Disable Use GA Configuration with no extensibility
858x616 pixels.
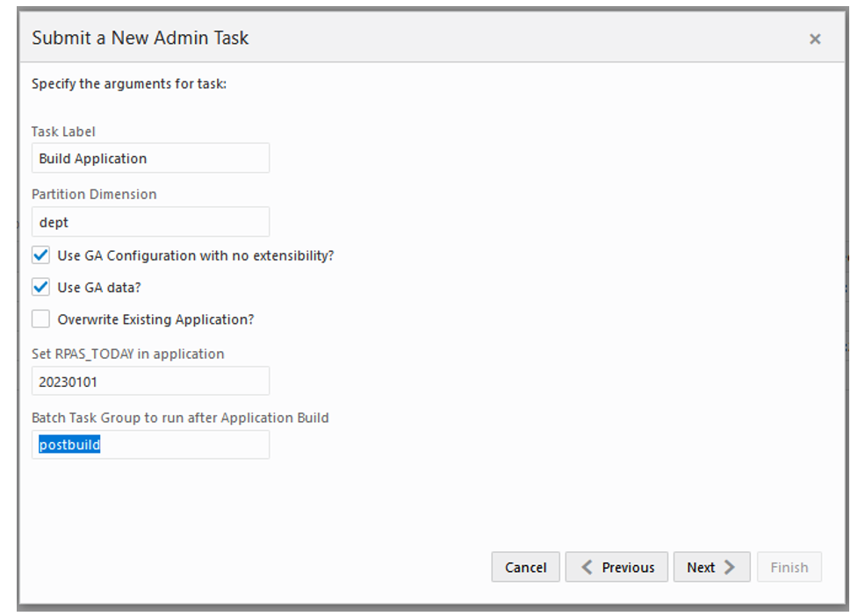[x=40, y=254]
